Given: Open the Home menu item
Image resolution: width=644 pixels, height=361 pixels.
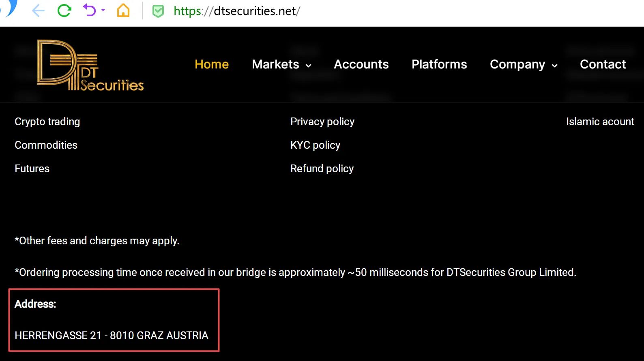Looking at the screenshot, I should click(212, 64).
